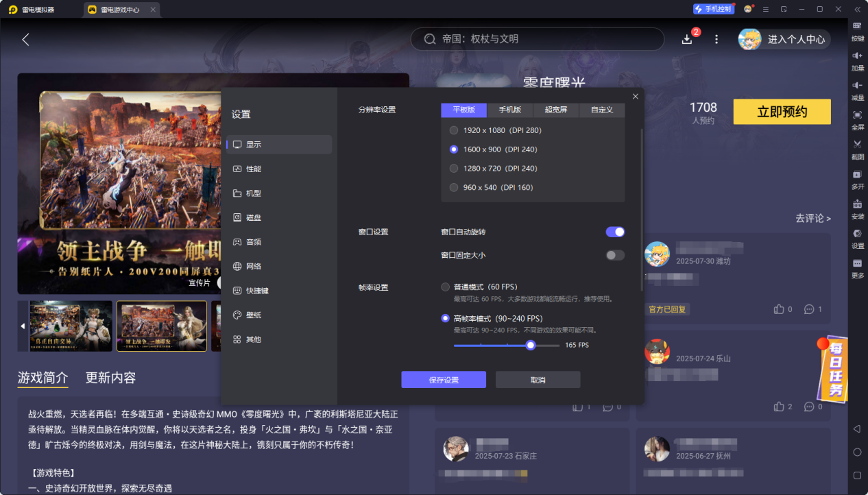Select 1920 x 1080 (DPI 280) resolution
Screen dimensions: 868x495
point(453,130)
